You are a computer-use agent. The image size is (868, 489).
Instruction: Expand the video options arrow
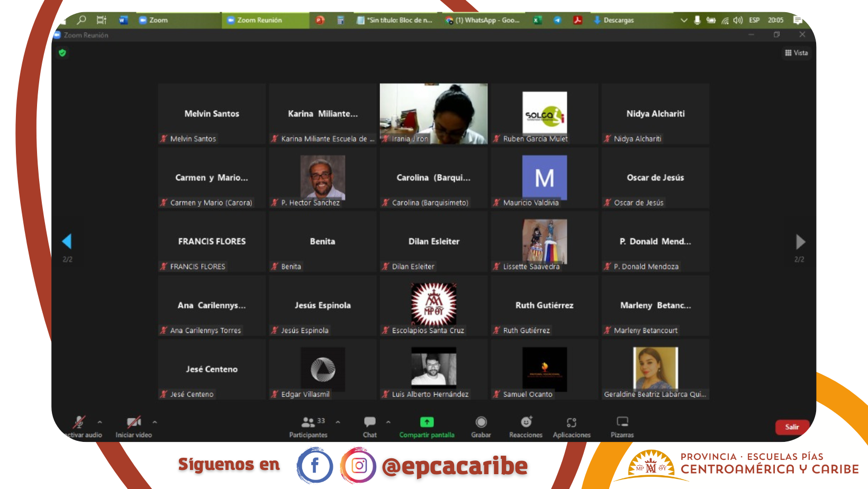155,422
